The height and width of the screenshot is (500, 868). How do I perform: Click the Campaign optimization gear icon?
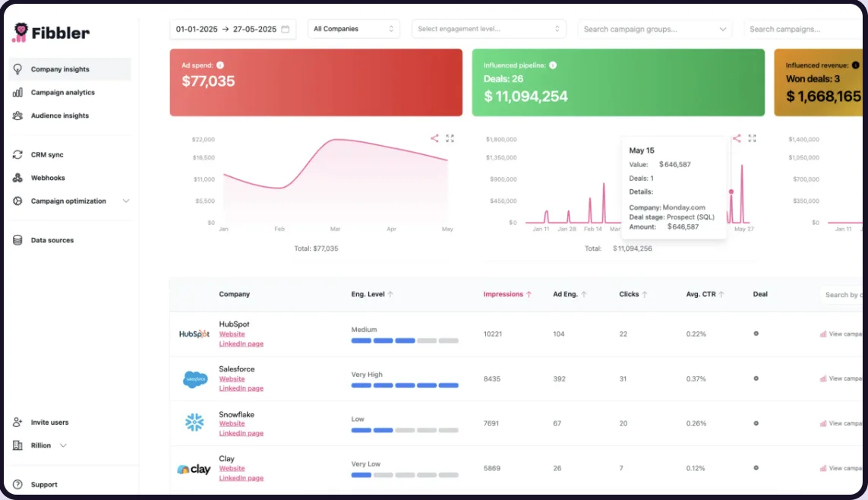tap(19, 201)
